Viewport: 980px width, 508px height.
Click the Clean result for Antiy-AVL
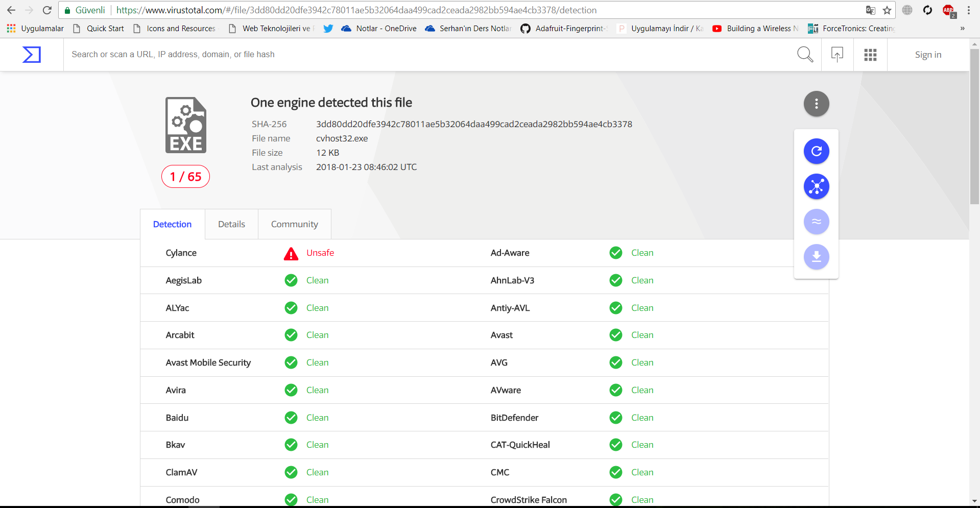[642, 308]
